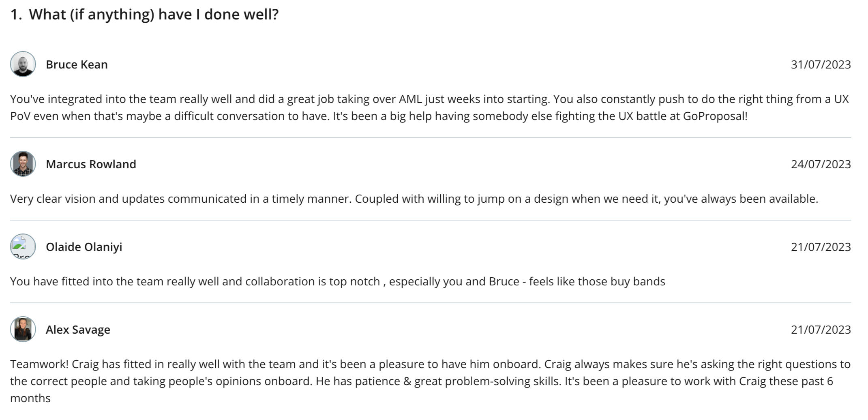This screenshot has height=420, width=868.
Task: Click Olaide's comment about top notch collaboration
Action: point(337,281)
